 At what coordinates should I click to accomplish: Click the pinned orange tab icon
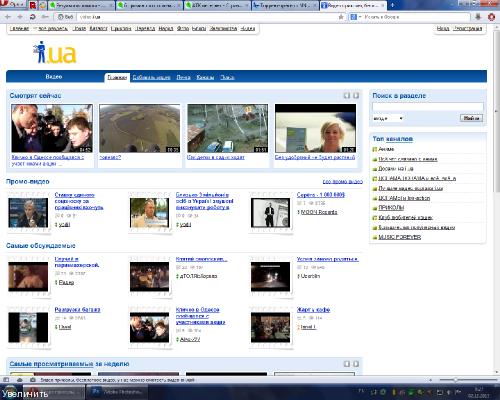point(43,5)
